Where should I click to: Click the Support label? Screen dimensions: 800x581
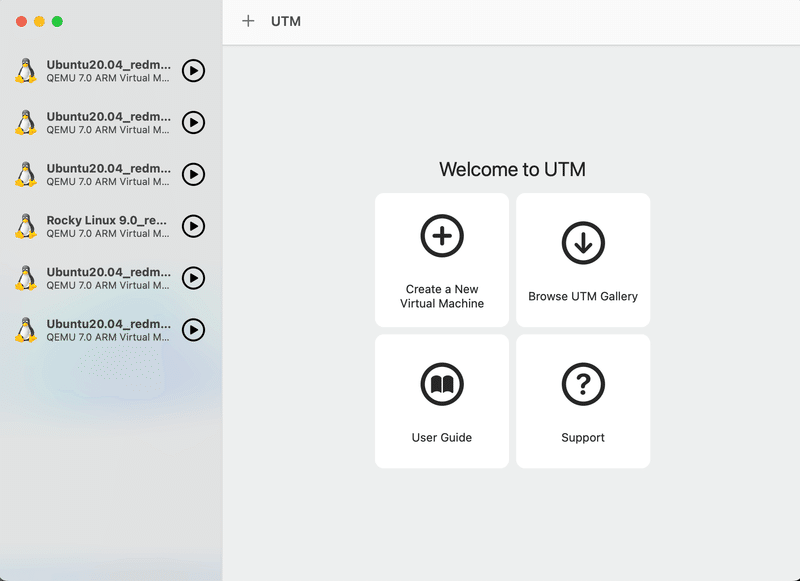pos(583,438)
